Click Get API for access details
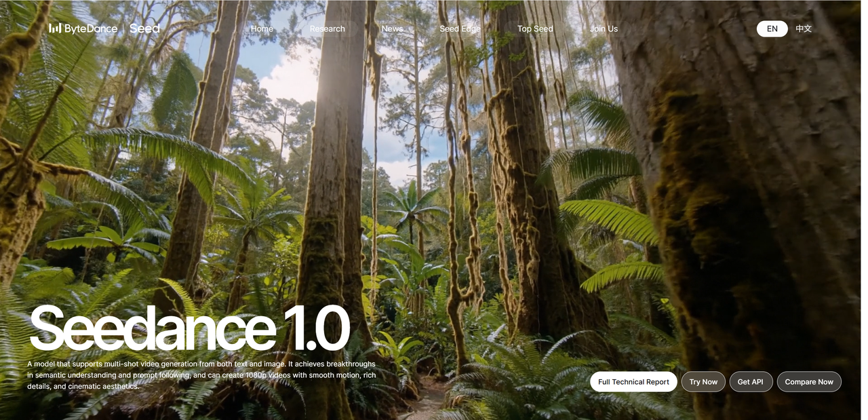Screen dimensions: 868x420 [751, 381]
